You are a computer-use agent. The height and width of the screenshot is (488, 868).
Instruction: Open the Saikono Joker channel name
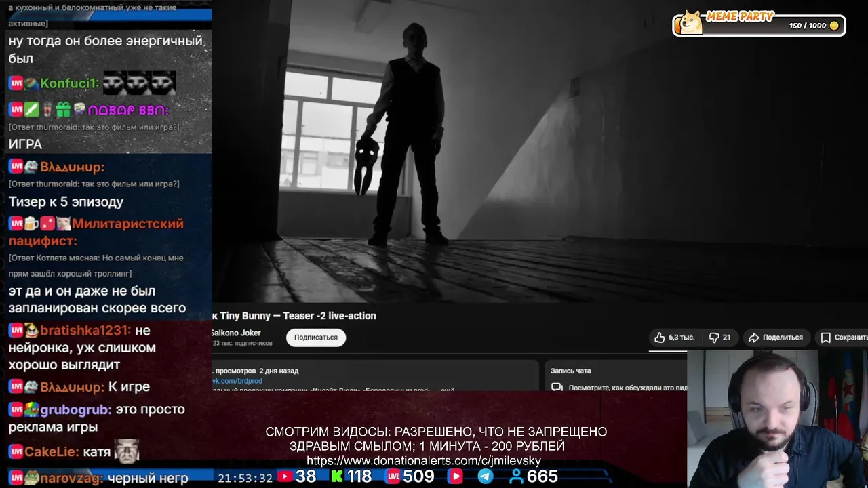(x=235, y=333)
